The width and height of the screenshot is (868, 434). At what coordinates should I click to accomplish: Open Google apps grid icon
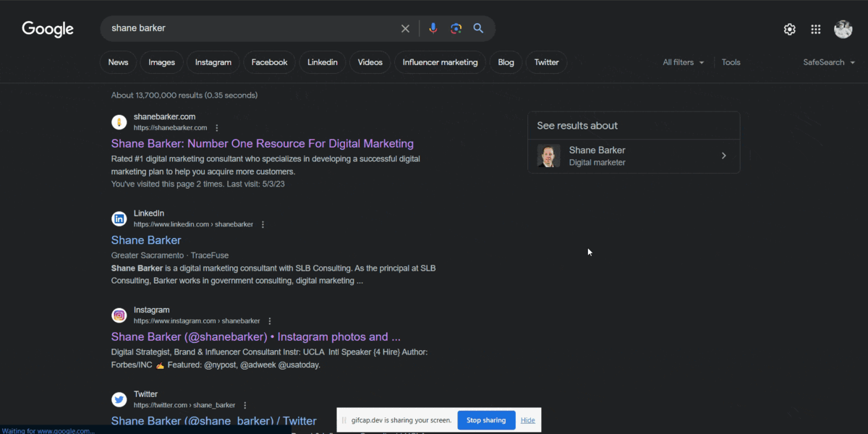(x=816, y=29)
